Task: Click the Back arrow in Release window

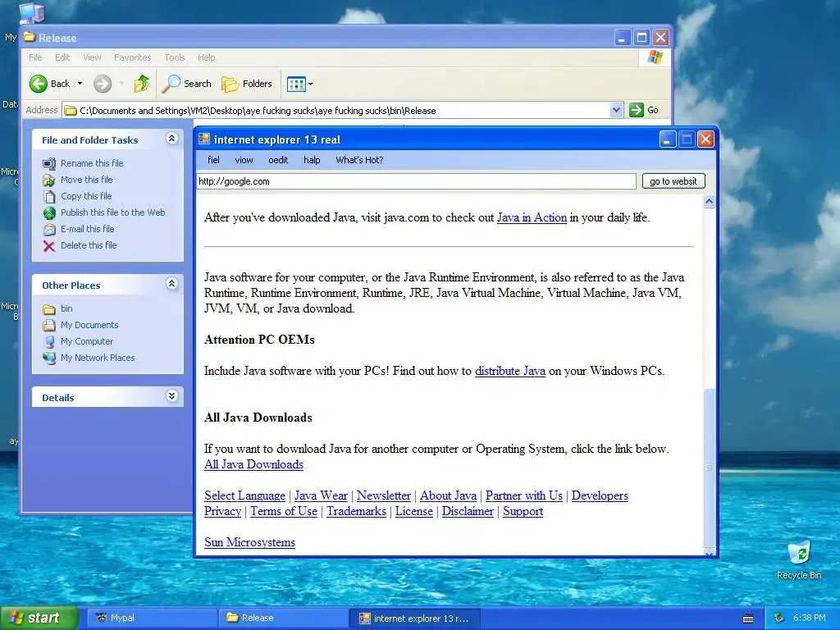Action: point(39,84)
